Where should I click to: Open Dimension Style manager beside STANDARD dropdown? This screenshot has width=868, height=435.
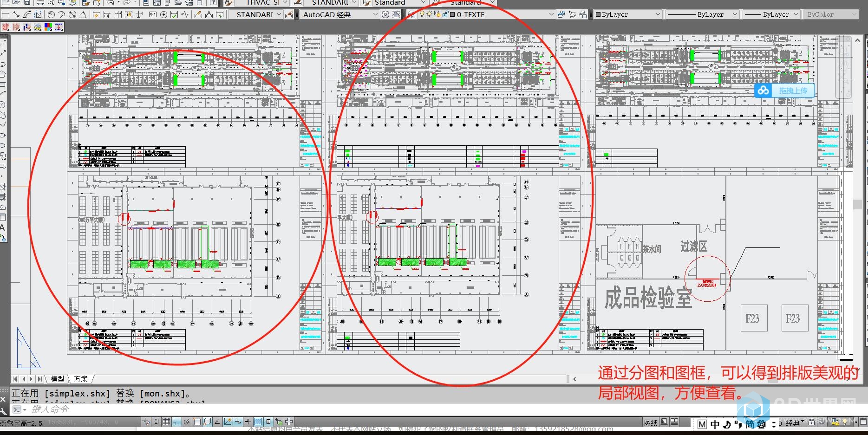[x=289, y=14]
